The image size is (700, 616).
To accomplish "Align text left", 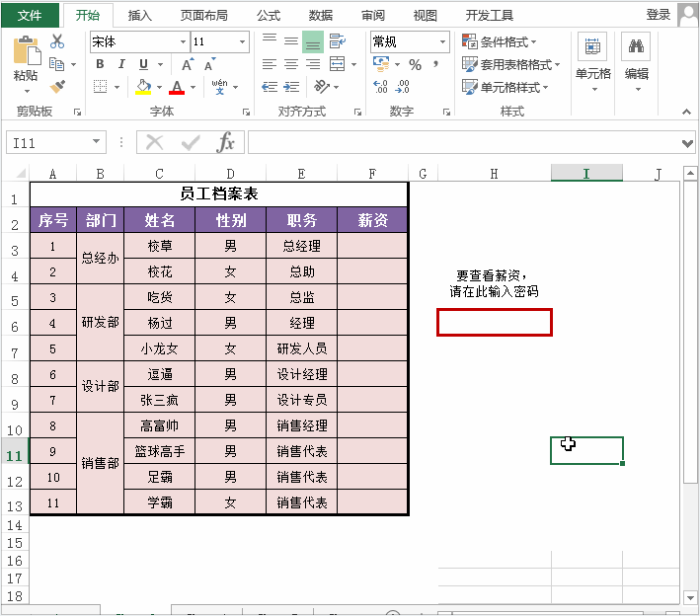I will [270, 64].
